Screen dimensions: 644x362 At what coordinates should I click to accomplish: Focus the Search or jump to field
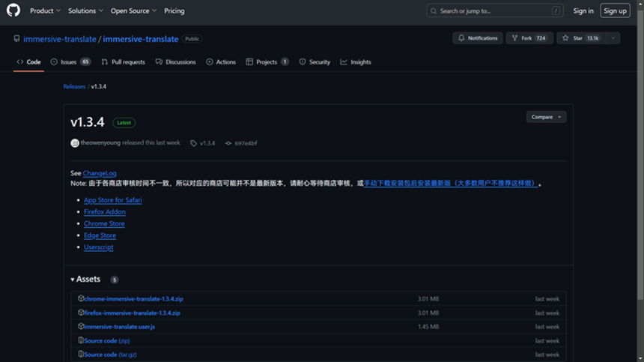pyautogui.click(x=494, y=11)
